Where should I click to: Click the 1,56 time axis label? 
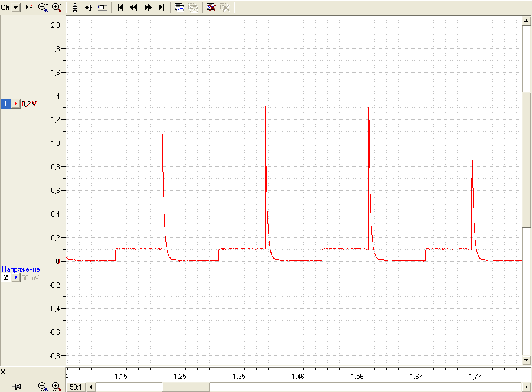357,377
